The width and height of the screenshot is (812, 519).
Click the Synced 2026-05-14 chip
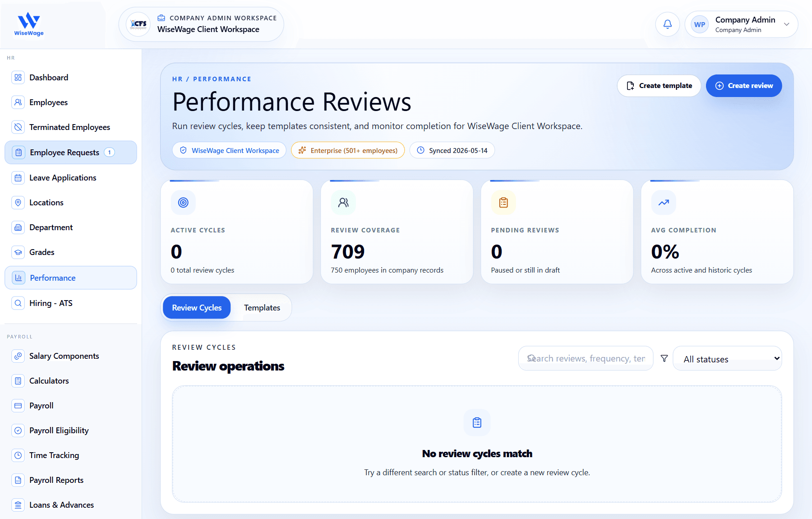(x=452, y=150)
